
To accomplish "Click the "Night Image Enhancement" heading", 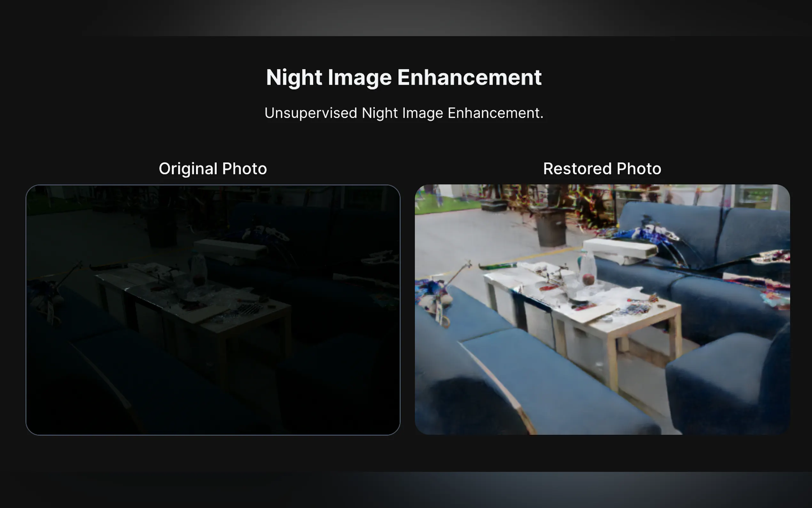I will [x=403, y=77].
